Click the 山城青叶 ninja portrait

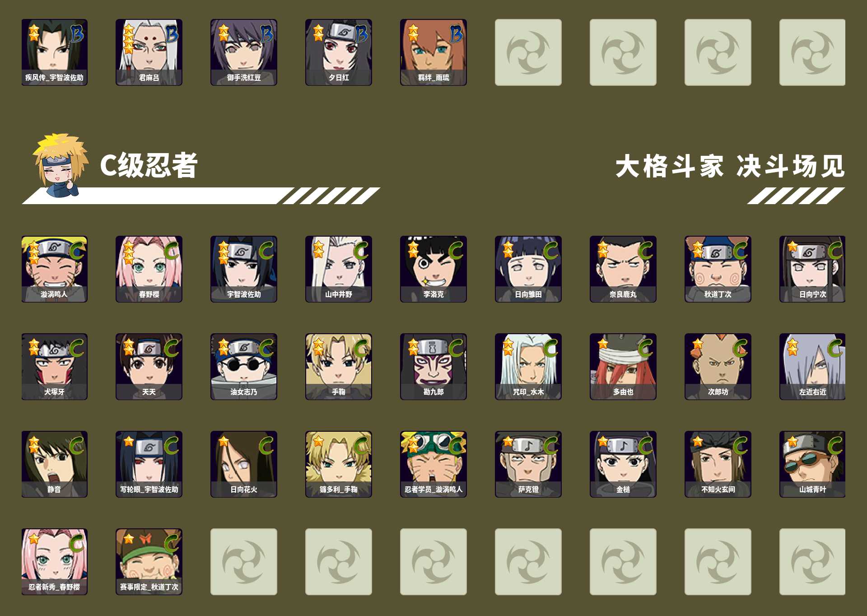click(812, 464)
